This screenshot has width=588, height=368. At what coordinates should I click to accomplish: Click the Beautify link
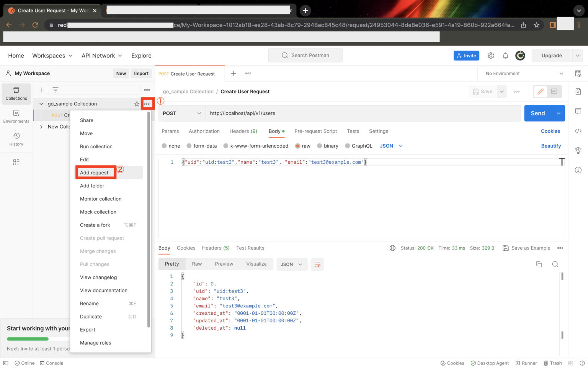pyautogui.click(x=551, y=146)
